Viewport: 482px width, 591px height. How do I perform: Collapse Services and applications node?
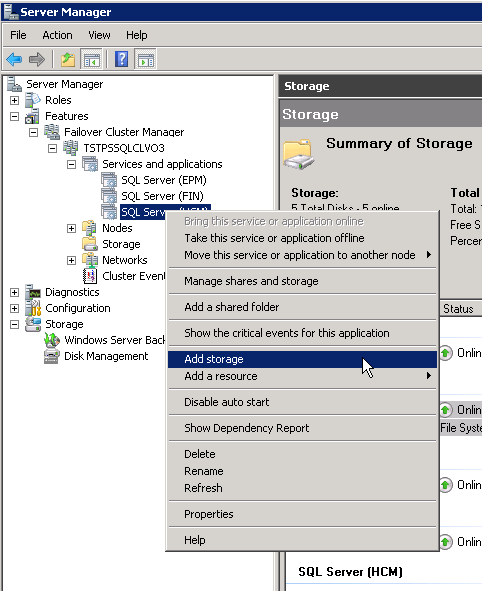(72, 164)
